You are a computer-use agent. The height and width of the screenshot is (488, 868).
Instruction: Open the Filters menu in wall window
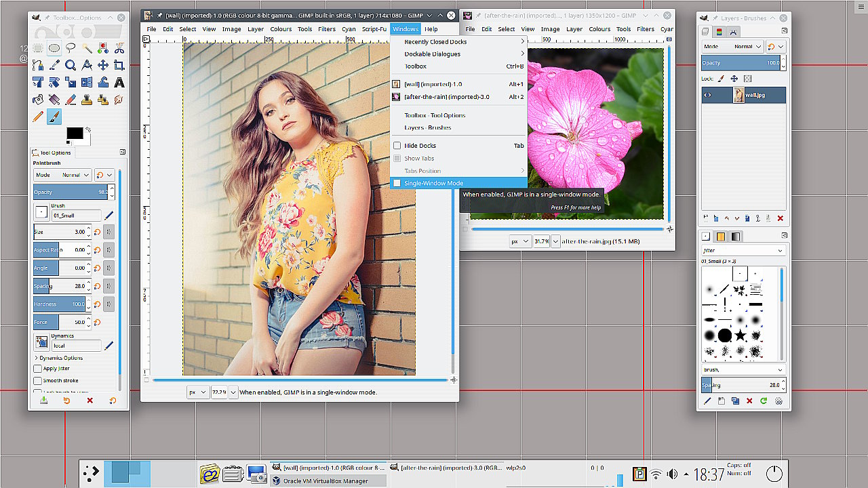[x=327, y=29]
